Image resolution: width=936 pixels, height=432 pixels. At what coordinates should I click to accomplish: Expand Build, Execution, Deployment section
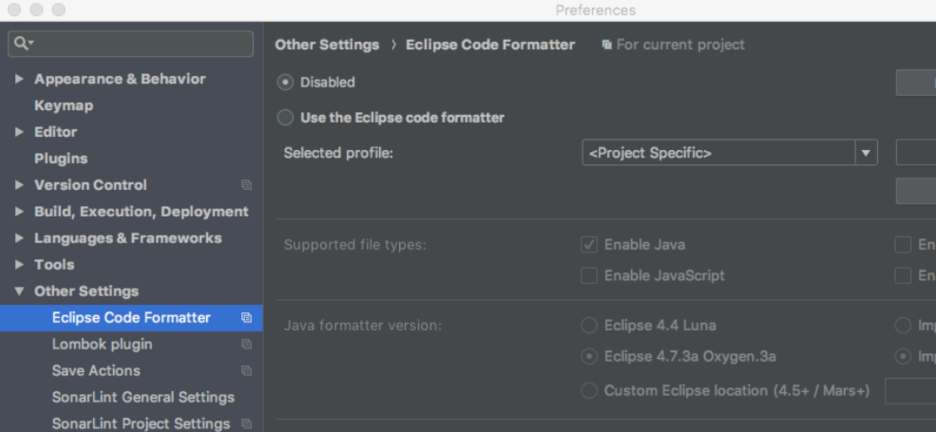pyautogui.click(x=19, y=211)
